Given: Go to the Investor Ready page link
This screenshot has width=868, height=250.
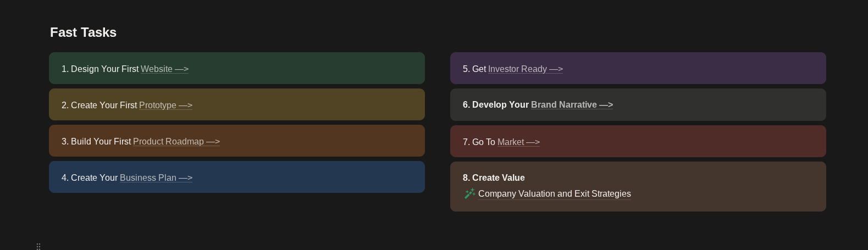Looking at the screenshot, I should pos(525,69).
